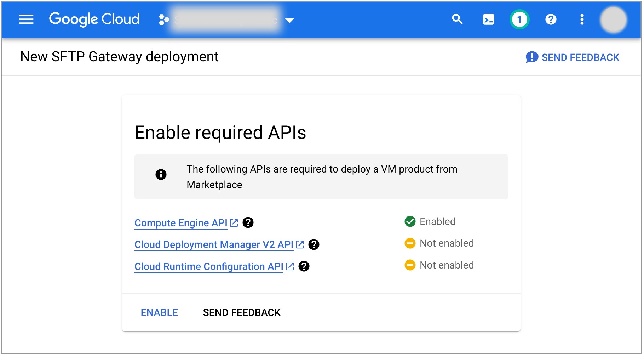Click the user account avatar
The image size is (644, 355).
(x=614, y=20)
